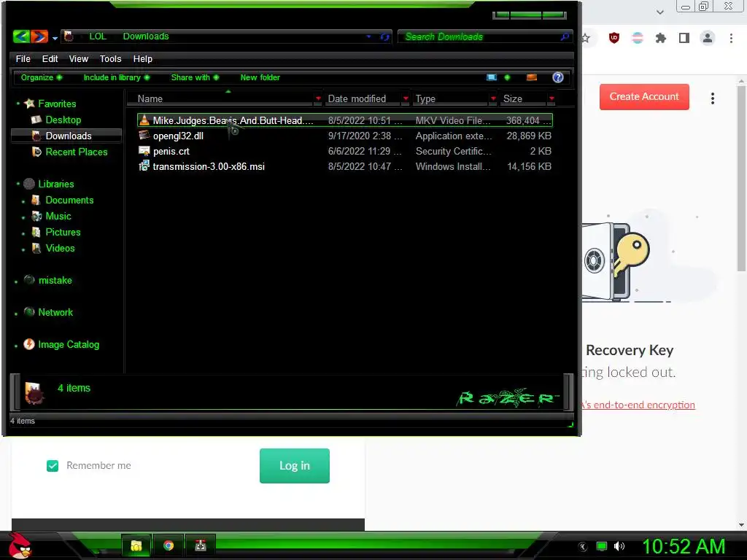Open the address bar history dropdown
The image size is (747, 560).
pyautogui.click(x=368, y=36)
